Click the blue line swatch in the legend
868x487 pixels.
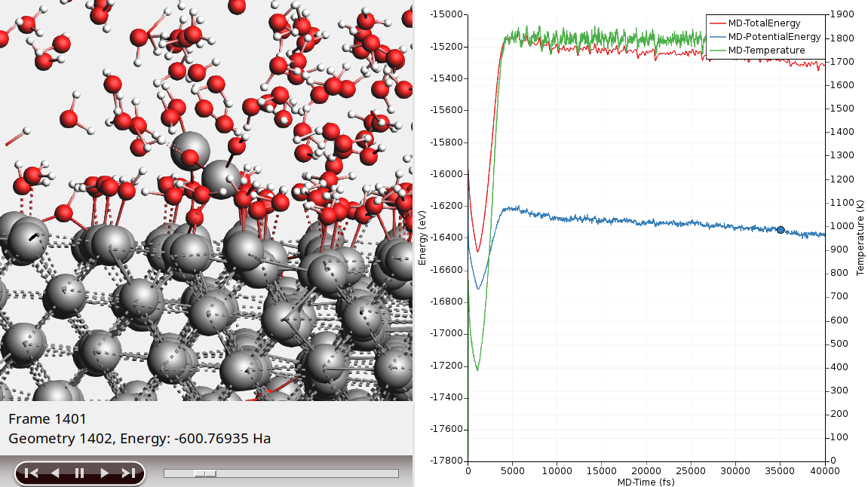click(717, 37)
